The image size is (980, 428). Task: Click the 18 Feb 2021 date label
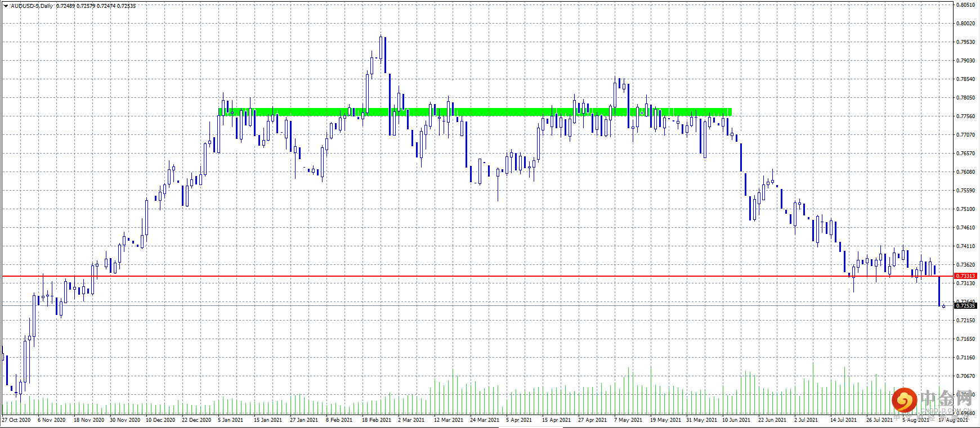point(377,420)
